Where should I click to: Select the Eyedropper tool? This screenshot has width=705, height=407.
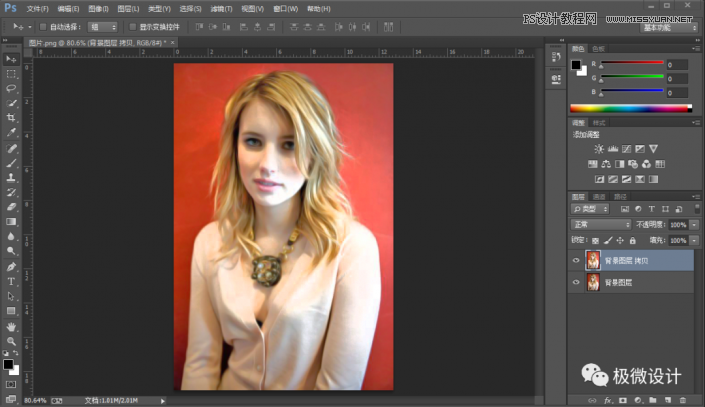(x=11, y=132)
